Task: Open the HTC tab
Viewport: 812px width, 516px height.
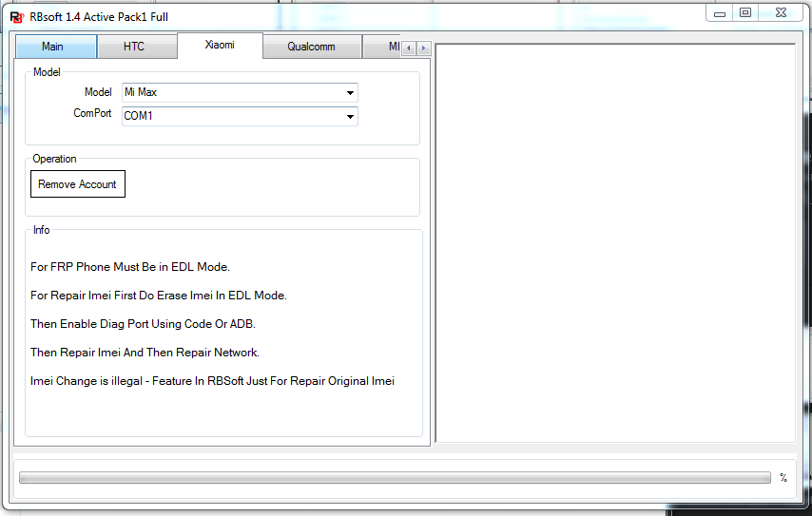Action: click(x=137, y=47)
